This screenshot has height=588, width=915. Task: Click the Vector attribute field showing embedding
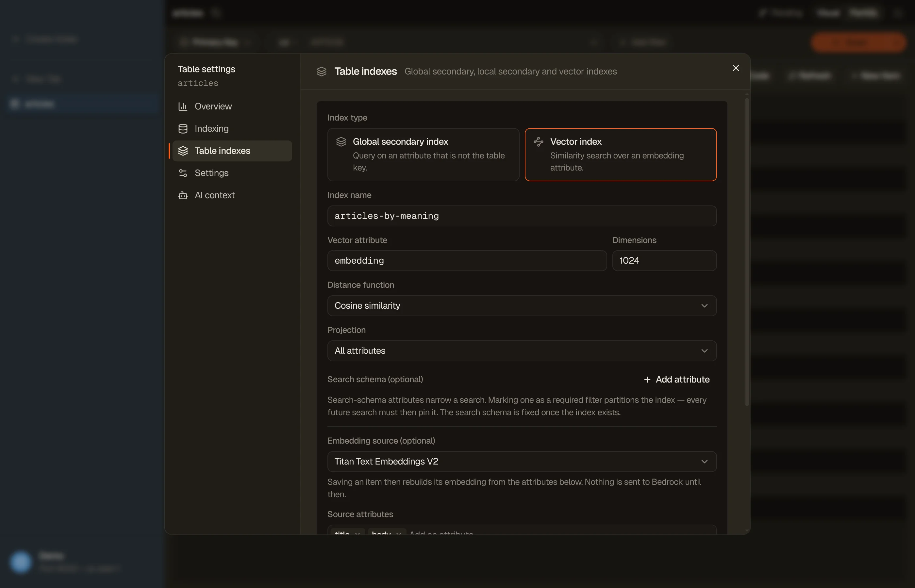467,261
